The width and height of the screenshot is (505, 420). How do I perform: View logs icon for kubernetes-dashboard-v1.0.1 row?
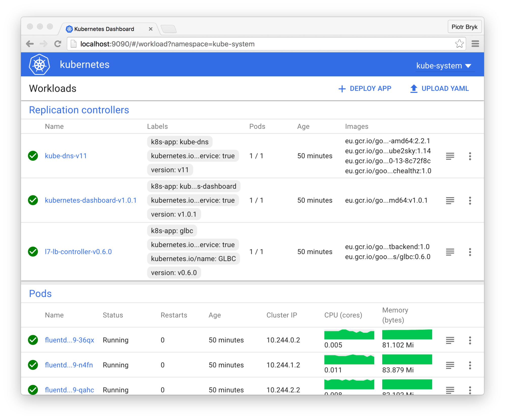coord(450,201)
